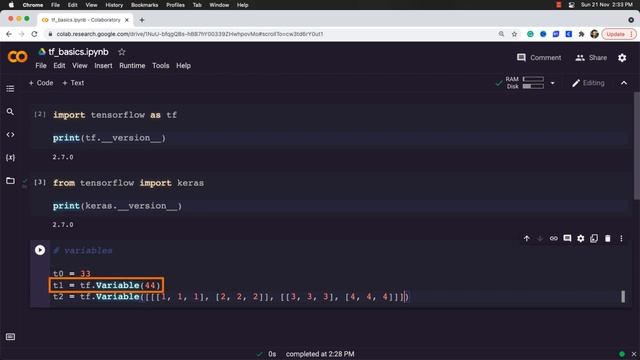Screen dimensions: 640x360
Task: Open the code snippets sidebar icon
Action: [10, 134]
